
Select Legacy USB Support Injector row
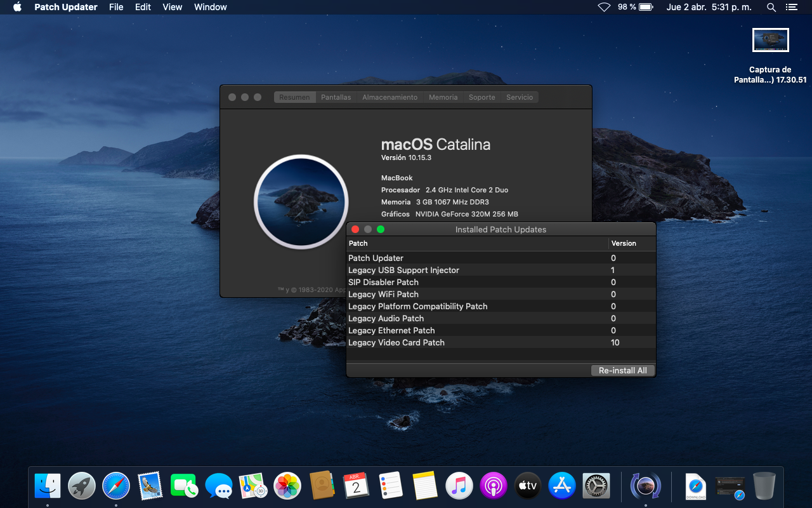tap(501, 270)
